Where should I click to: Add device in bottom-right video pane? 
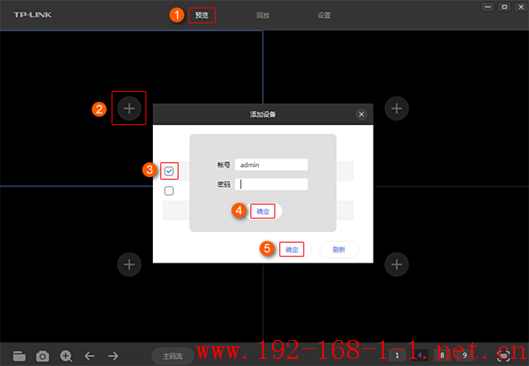point(396,264)
